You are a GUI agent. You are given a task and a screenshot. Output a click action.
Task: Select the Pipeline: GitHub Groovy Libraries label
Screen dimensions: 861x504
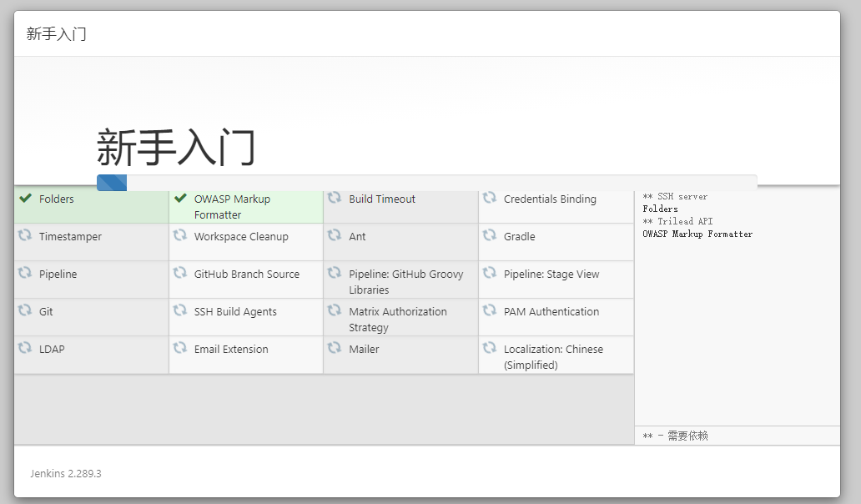point(405,282)
